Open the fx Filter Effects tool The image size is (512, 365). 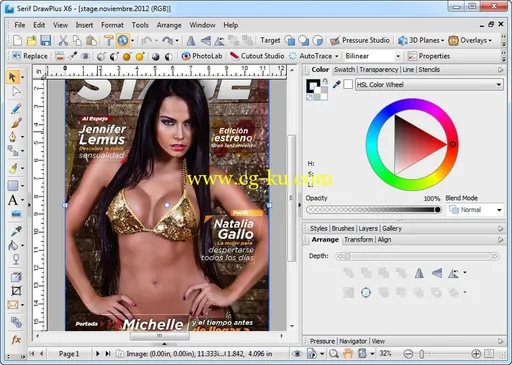(16, 340)
